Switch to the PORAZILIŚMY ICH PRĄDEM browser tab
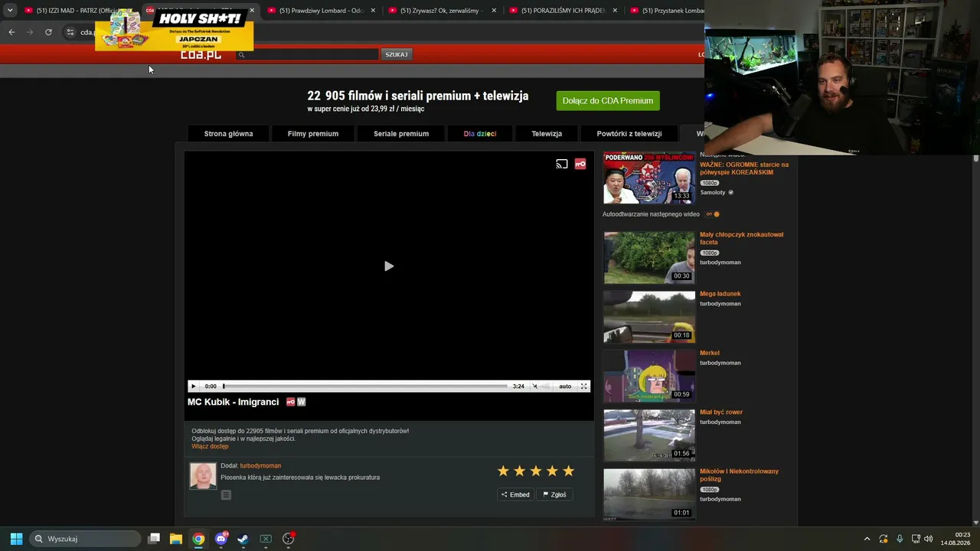The height and width of the screenshot is (551, 980). (563, 11)
